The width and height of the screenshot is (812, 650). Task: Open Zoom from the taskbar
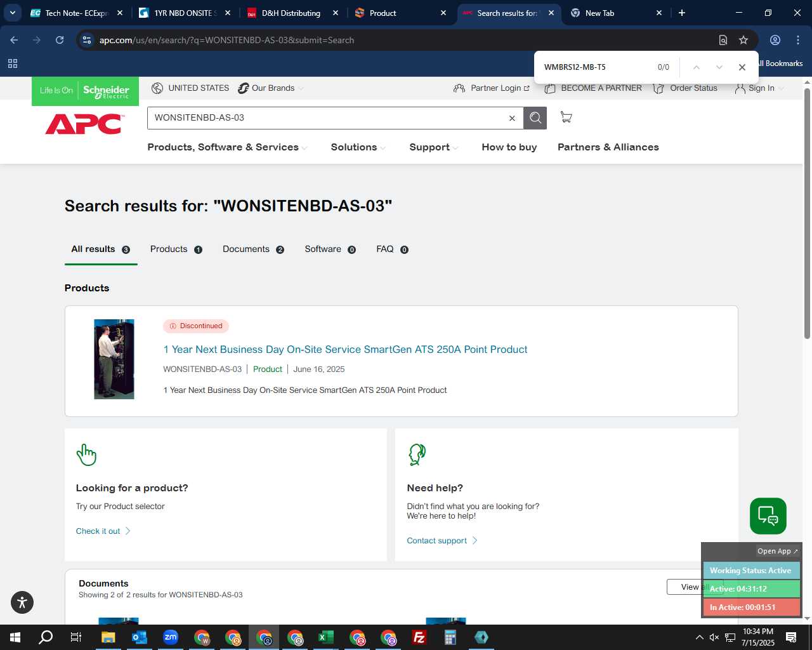coord(171,637)
